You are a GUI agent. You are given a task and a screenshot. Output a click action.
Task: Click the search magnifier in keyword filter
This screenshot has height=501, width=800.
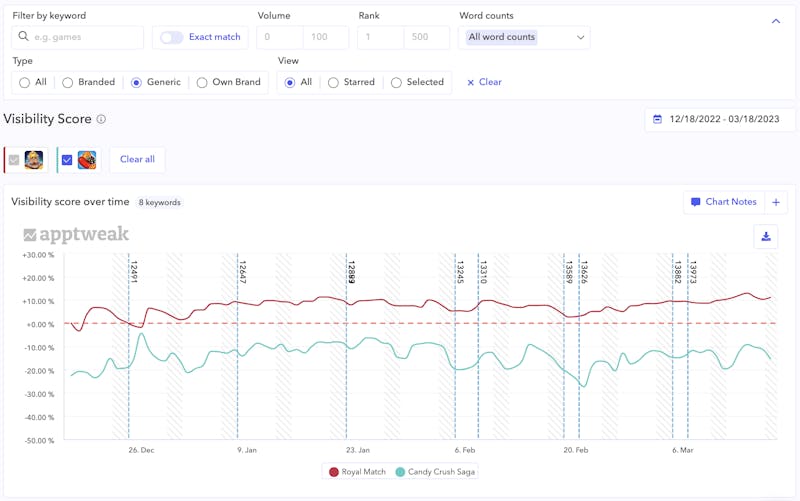(x=24, y=37)
